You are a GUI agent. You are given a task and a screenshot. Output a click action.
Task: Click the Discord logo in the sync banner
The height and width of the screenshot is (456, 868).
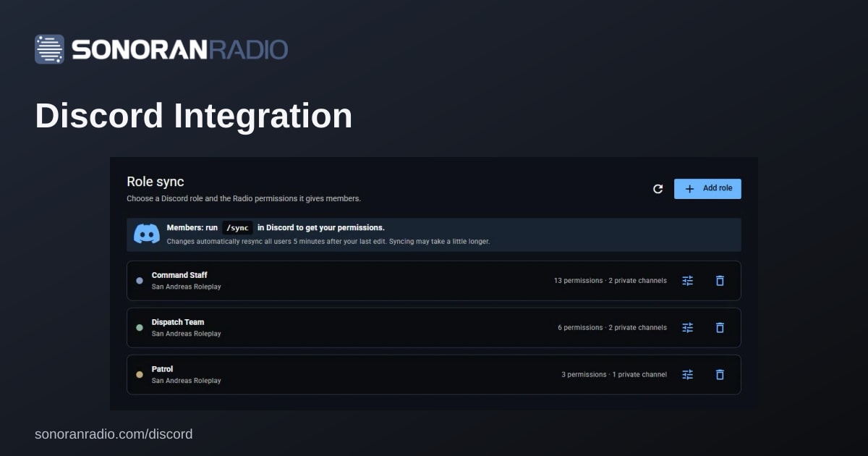click(147, 234)
